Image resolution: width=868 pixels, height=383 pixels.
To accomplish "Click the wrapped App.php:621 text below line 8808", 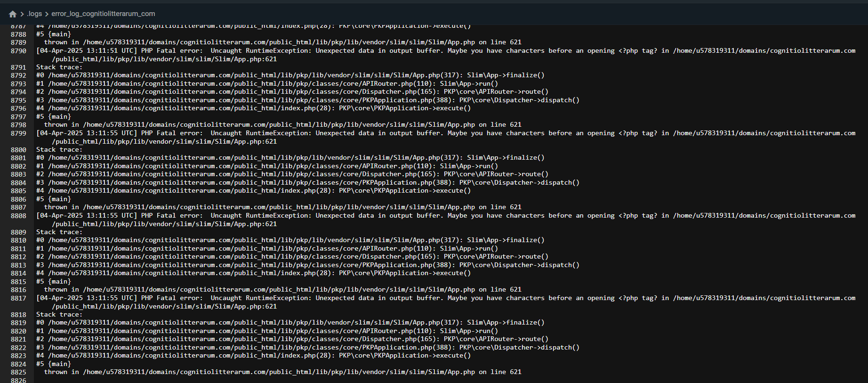I will [x=164, y=224].
